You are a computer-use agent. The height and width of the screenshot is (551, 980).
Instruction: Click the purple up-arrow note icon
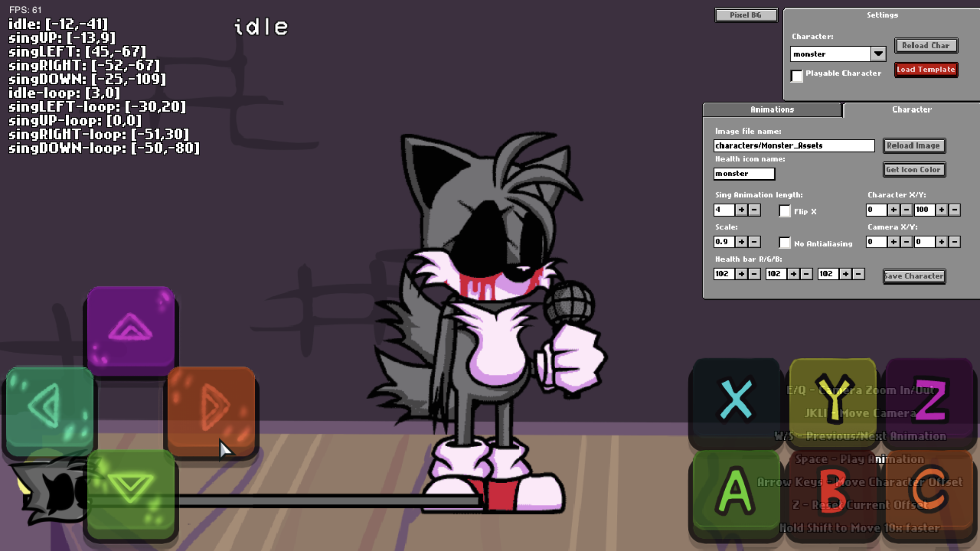coord(130,328)
